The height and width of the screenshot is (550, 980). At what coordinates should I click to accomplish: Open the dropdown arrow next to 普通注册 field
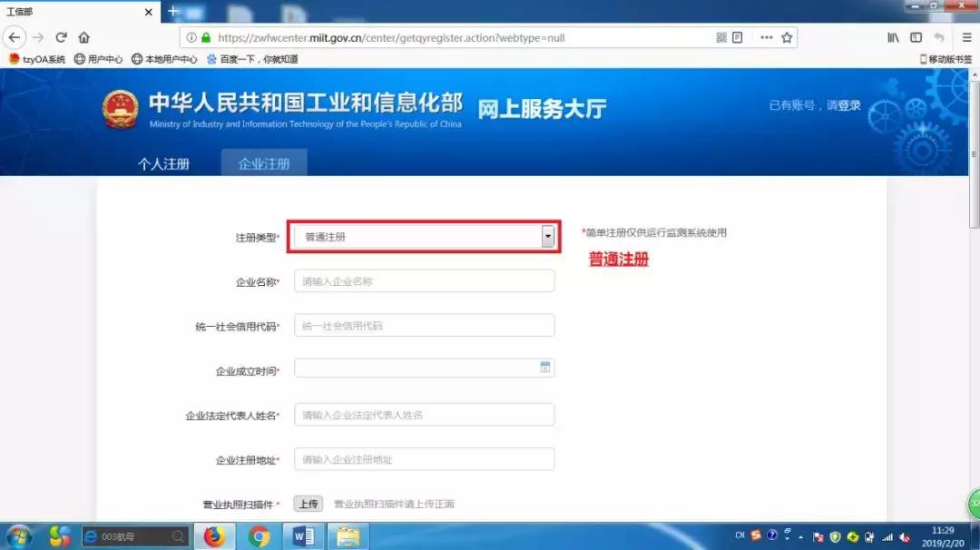(x=547, y=235)
